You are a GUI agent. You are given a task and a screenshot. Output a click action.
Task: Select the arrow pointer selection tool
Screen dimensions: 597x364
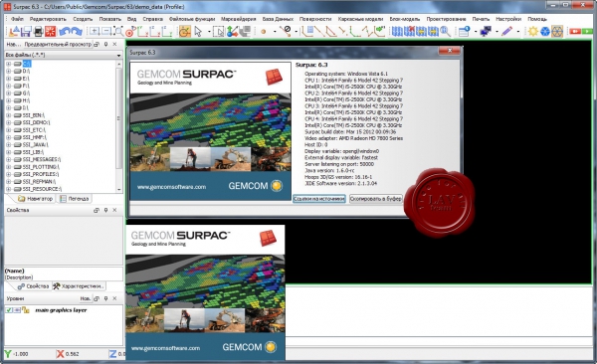click(x=198, y=31)
